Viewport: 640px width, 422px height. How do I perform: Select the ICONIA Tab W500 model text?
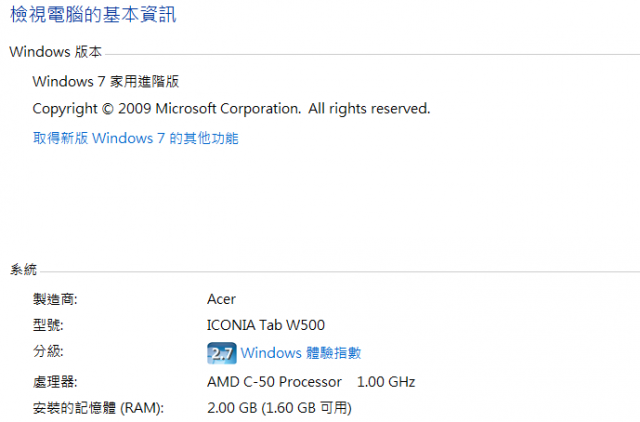(266, 325)
